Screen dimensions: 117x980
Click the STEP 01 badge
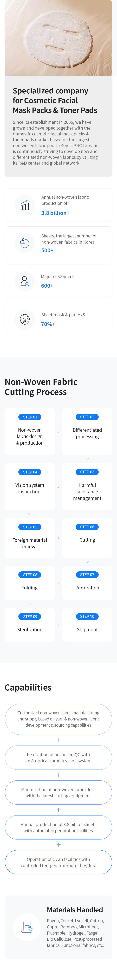[30, 417]
